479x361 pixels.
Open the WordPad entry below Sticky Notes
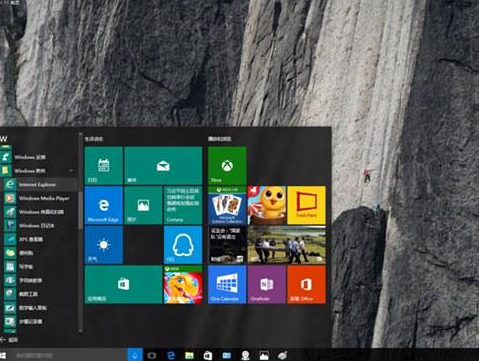(40, 267)
